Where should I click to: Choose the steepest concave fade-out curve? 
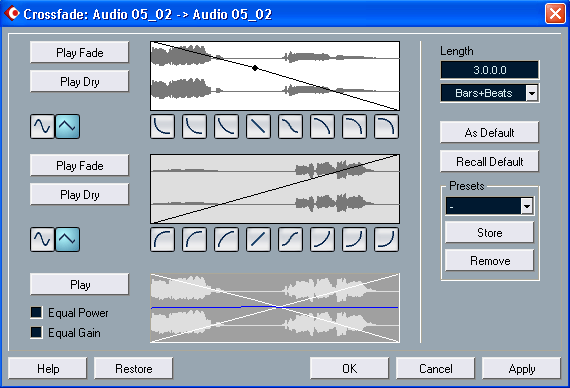162,127
